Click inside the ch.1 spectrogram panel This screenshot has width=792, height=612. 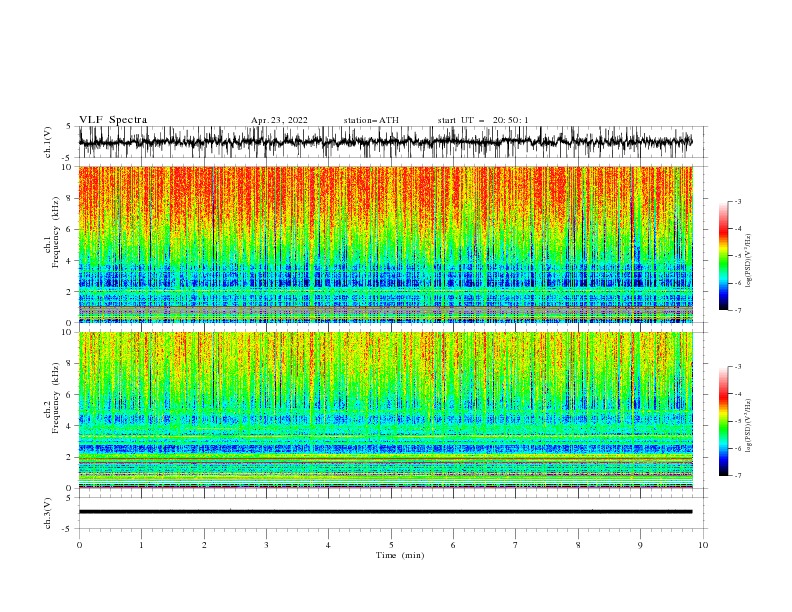pyautogui.click(x=385, y=244)
